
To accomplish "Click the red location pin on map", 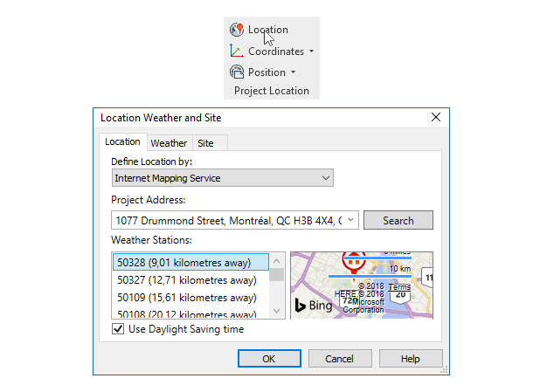I will pos(354,266).
